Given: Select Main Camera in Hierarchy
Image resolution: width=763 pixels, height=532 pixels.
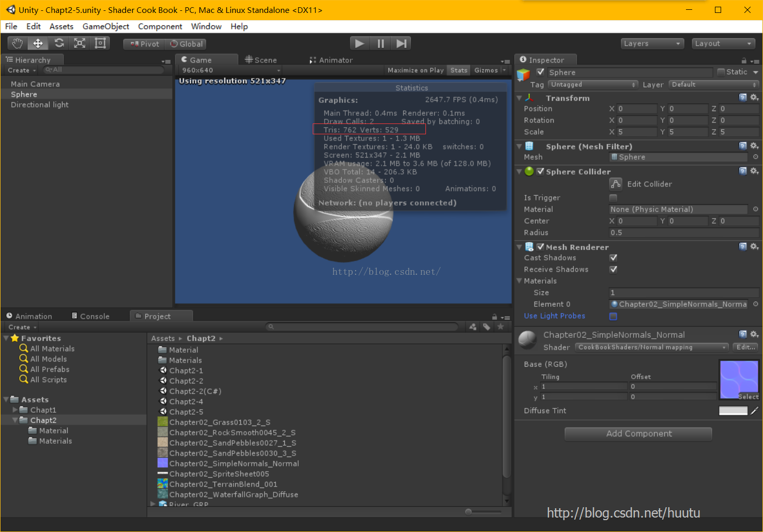Looking at the screenshot, I should pyautogui.click(x=35, y=84).
